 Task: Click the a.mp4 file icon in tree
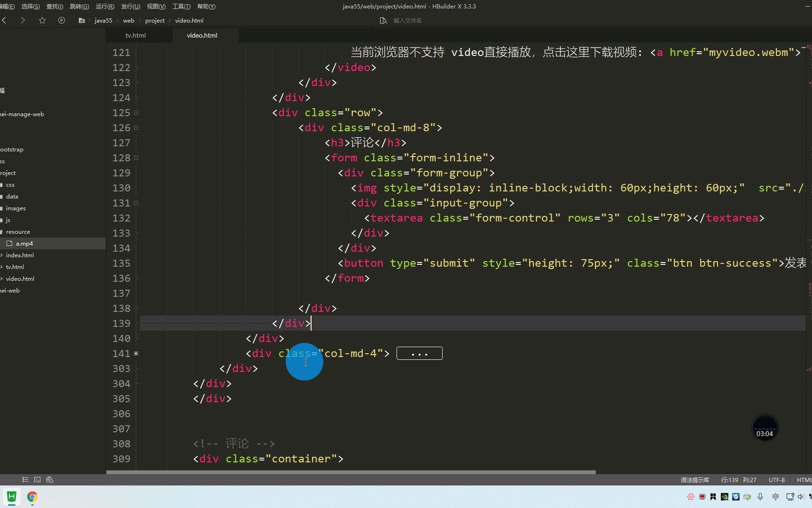click(9, 243)
